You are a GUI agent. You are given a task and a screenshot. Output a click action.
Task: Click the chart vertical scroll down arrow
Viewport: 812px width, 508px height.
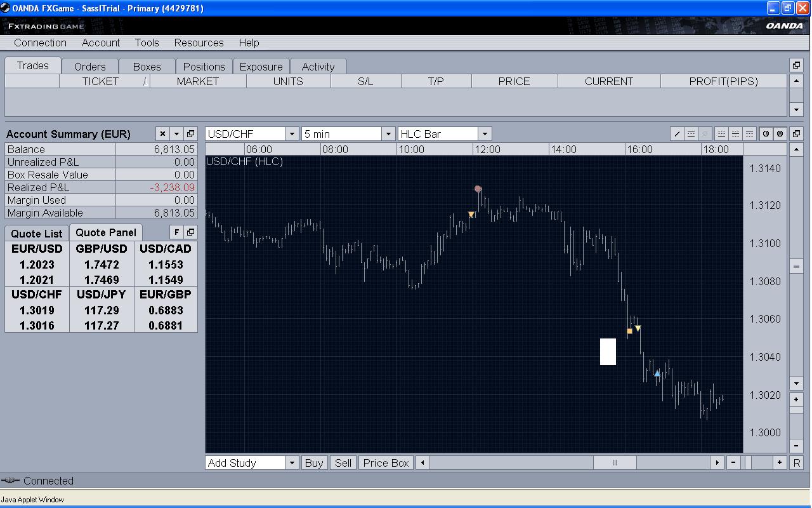click(797, 384)
